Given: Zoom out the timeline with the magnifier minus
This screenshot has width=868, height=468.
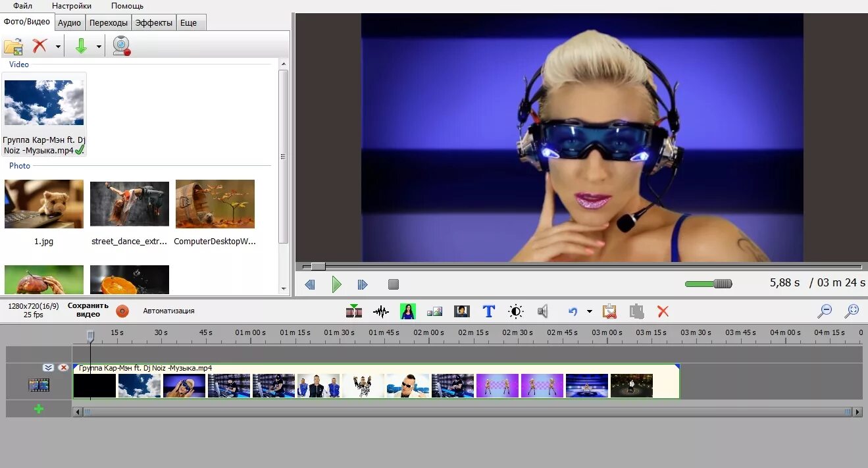Looking at the screenshot, I should click(825, 311).
